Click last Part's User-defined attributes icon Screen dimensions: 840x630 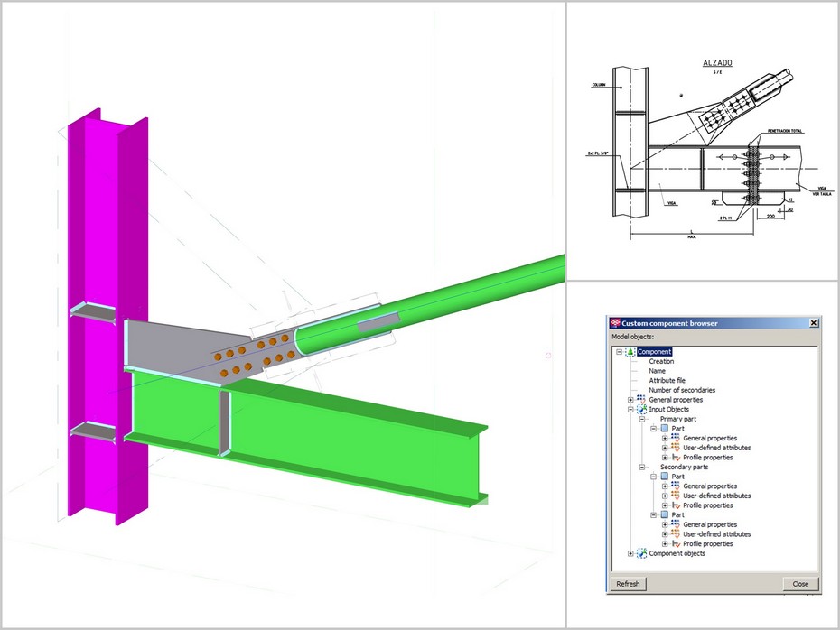coord(676,534)
